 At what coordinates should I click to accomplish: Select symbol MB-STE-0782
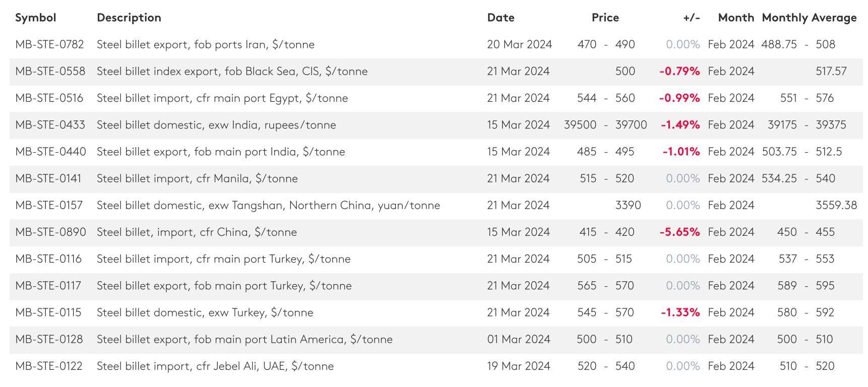click(x=49, y=44)
